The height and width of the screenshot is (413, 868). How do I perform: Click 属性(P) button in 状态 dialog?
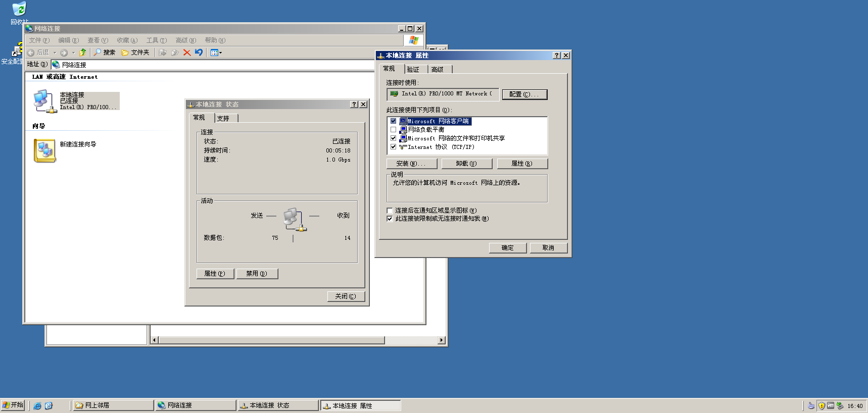(x=215, y=274)
